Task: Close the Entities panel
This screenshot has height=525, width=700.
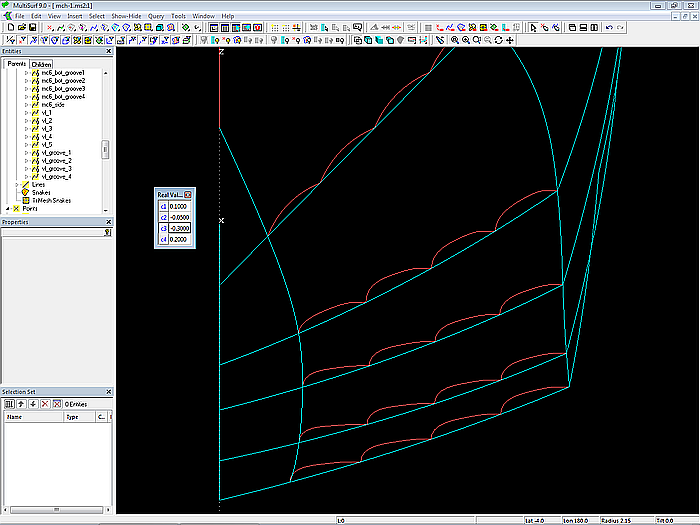Action: point(108,51)
